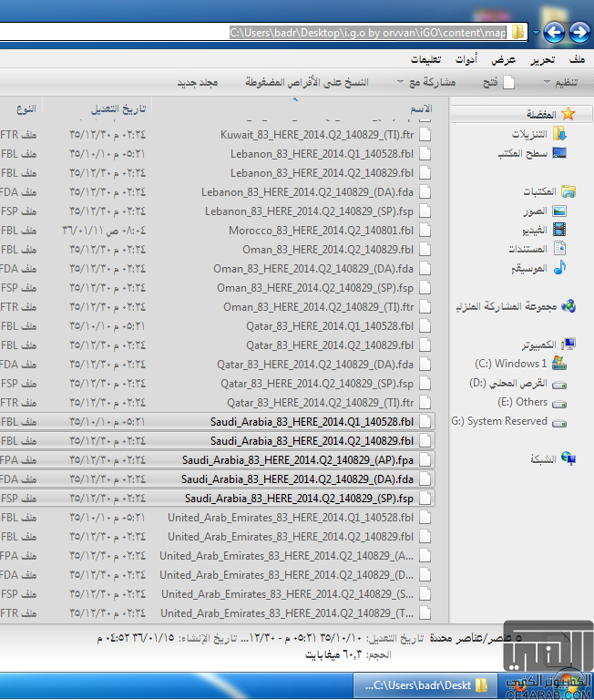This screenshot has height=700, width=594.
Task: Select Qatar_83_HERE_2014.Q2_140829.fbl file name
Action: click(330, 345)
